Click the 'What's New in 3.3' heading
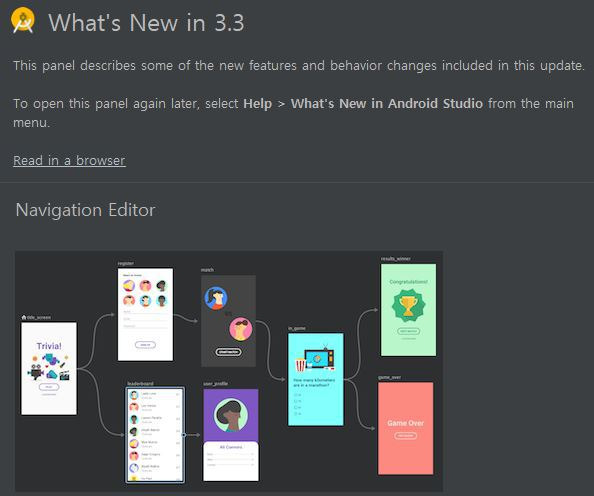Screen dimensions: 594x496 (x=146, y=23)
